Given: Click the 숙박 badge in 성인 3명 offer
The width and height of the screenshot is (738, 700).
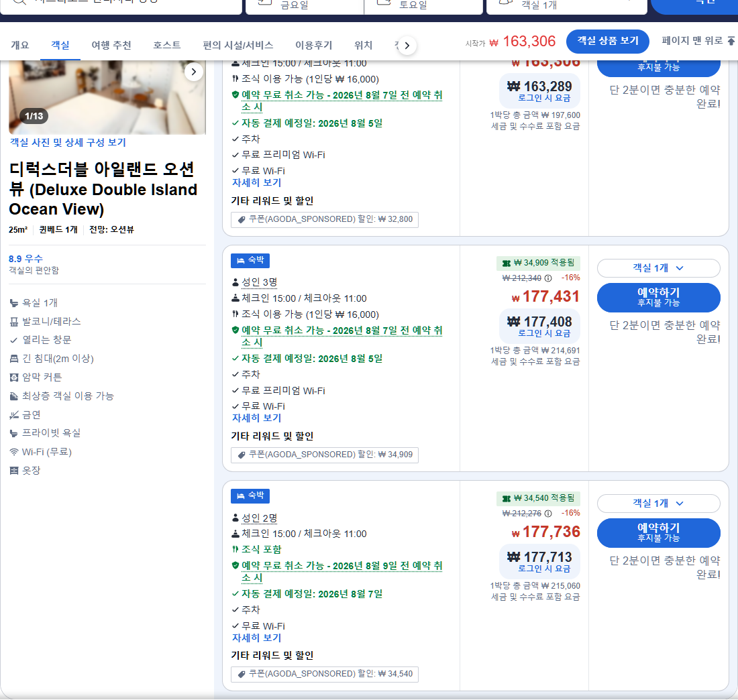Looking at the screenshot, I should pos(250,261).
